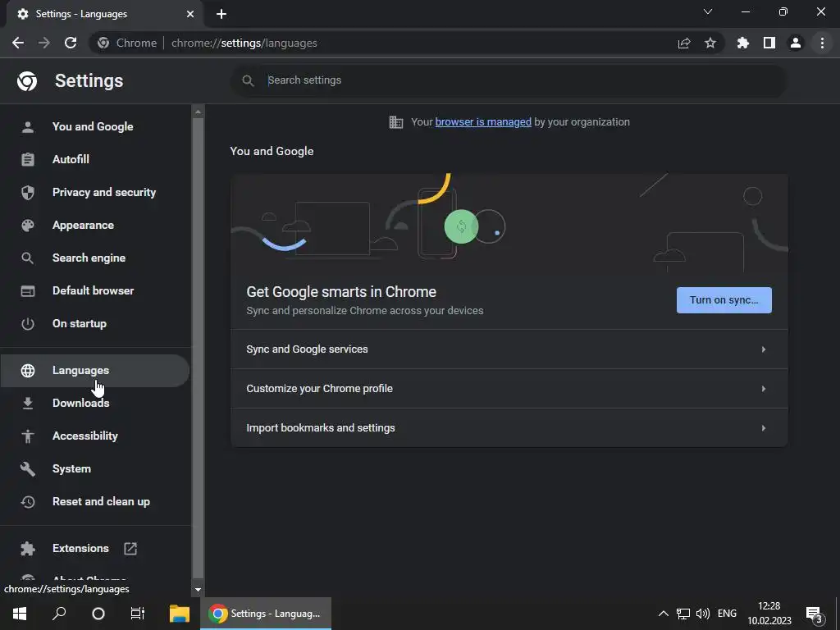Open the notification center icon

[x=815, y=614]
